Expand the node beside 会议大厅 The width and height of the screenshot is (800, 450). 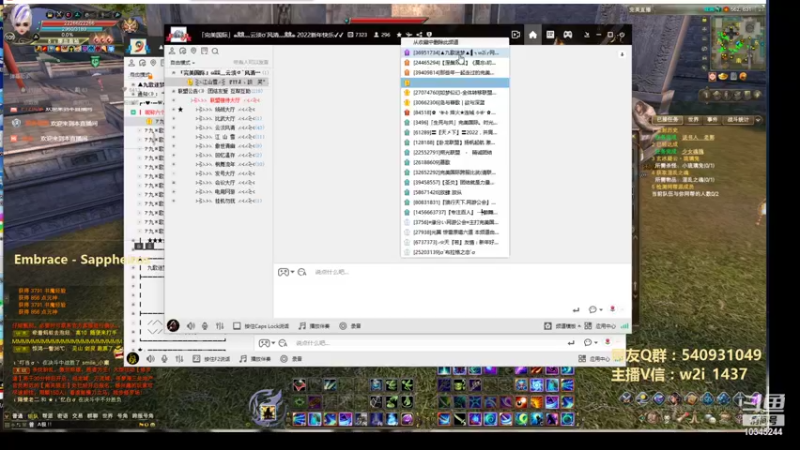173,183
